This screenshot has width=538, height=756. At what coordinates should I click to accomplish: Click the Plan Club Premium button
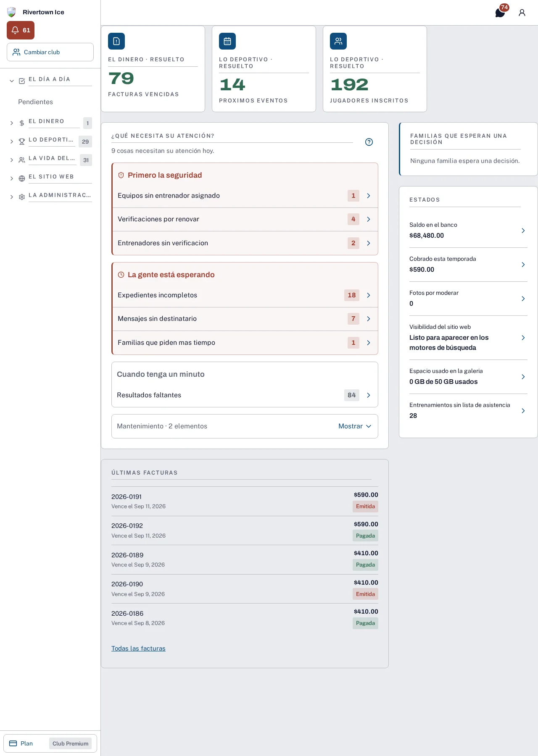pos(50,743)
